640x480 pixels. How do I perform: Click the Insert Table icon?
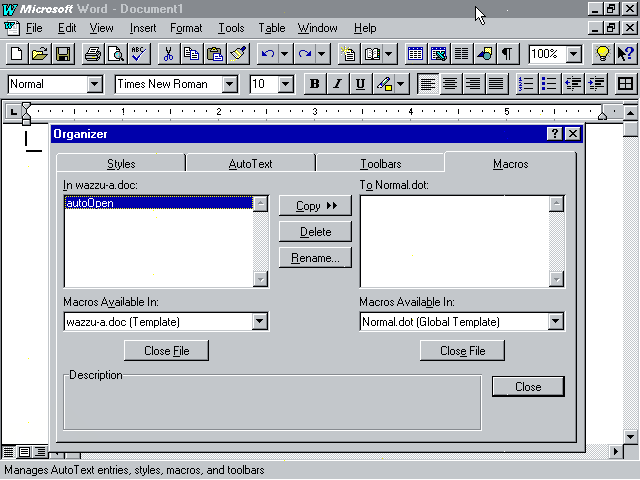click(x=415, y=54)
